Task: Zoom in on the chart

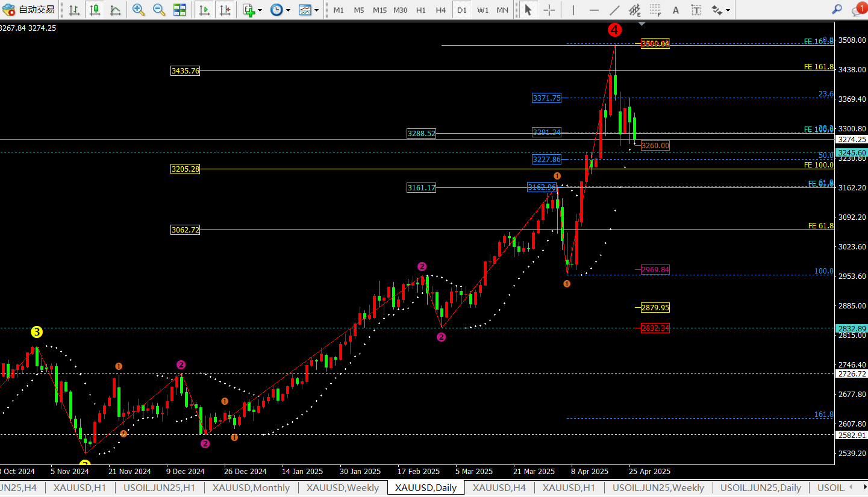Action: [x=139, y=10]
